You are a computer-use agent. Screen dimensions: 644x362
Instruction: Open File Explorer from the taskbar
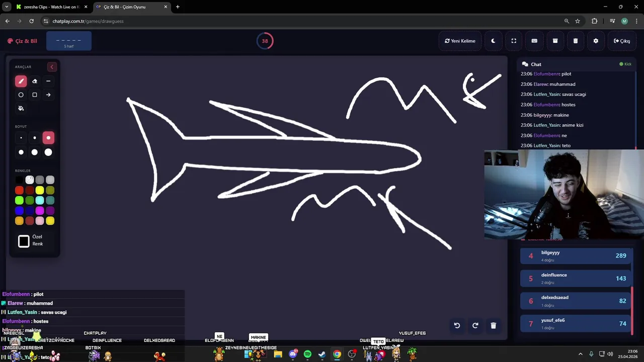pos(278,354)
